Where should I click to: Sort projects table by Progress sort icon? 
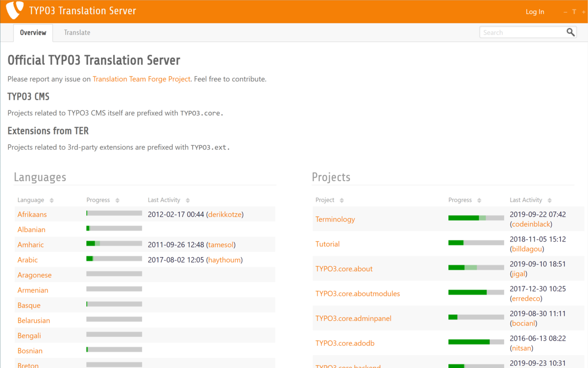[x=479, y=200]
